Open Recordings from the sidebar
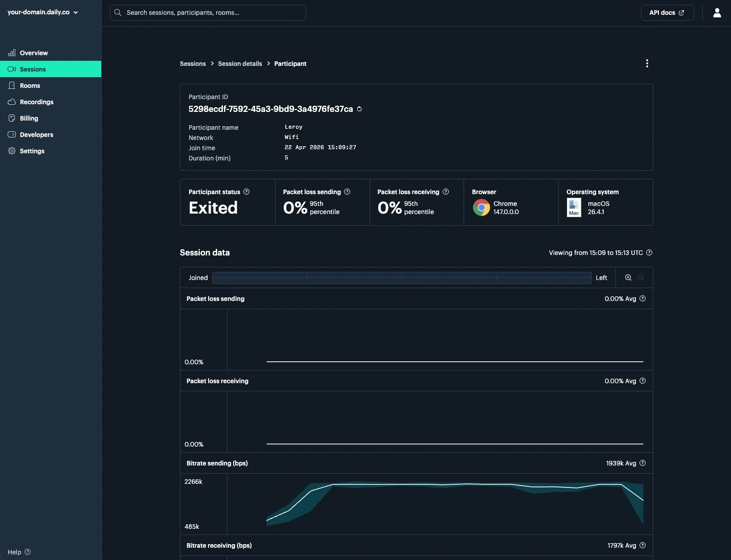Viewport: 731px width, 560px height. (x=51, y=102)
